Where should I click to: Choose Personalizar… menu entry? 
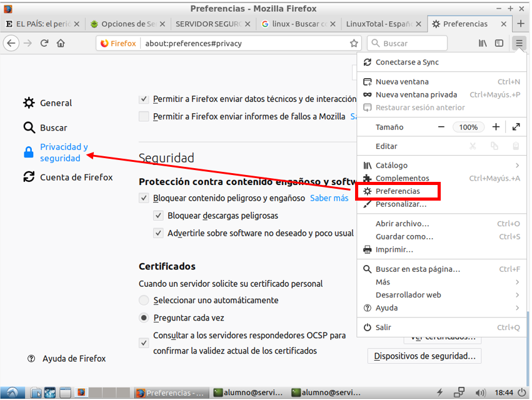[x=441, y=204]
